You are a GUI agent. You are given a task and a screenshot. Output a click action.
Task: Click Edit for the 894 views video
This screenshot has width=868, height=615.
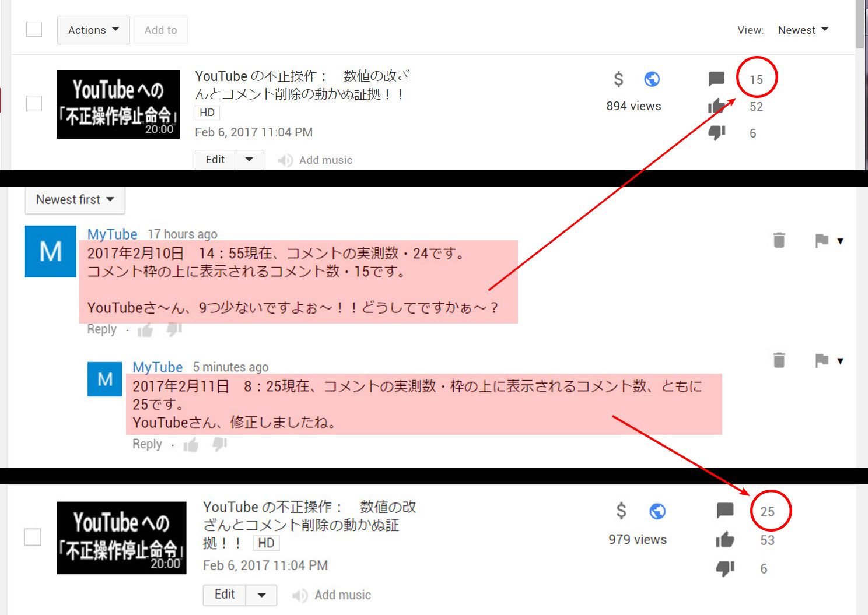pos(215,160)
